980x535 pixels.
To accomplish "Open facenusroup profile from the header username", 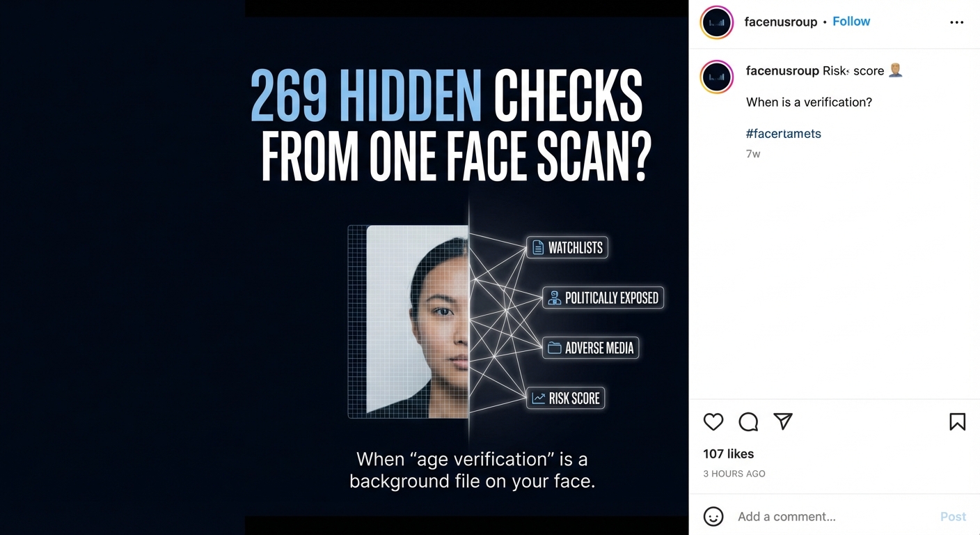I will tap(780, 22).
